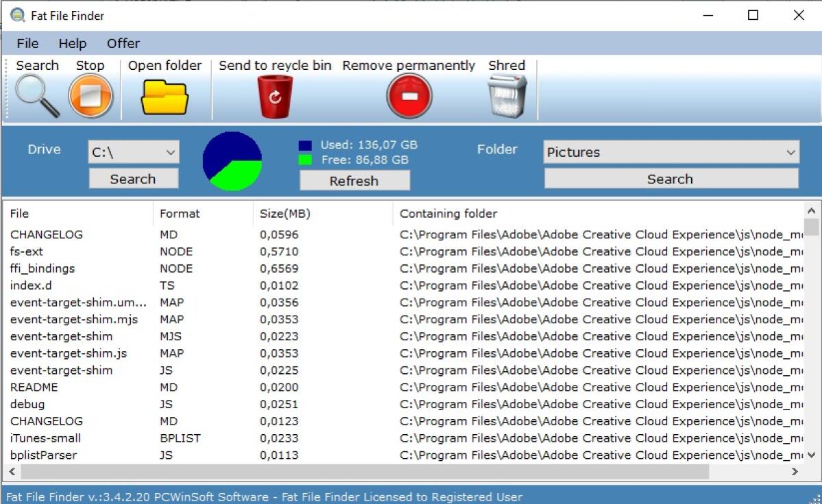Click the Send to recycle bin icon
822x504 pixels.
[x=274, y=96]
